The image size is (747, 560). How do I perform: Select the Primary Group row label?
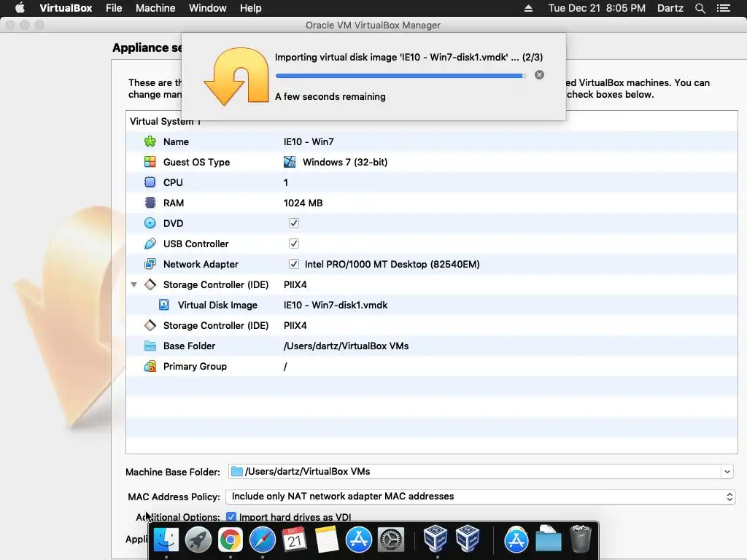coord(195,366)
